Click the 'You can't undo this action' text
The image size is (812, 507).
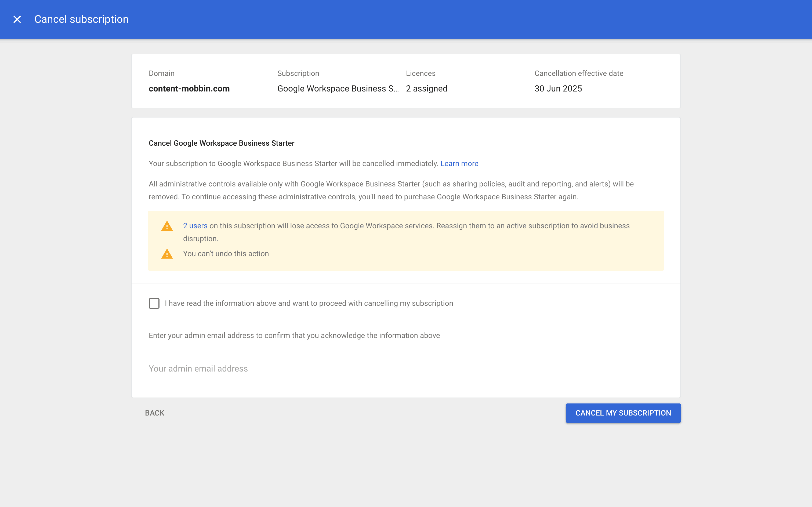226,254
